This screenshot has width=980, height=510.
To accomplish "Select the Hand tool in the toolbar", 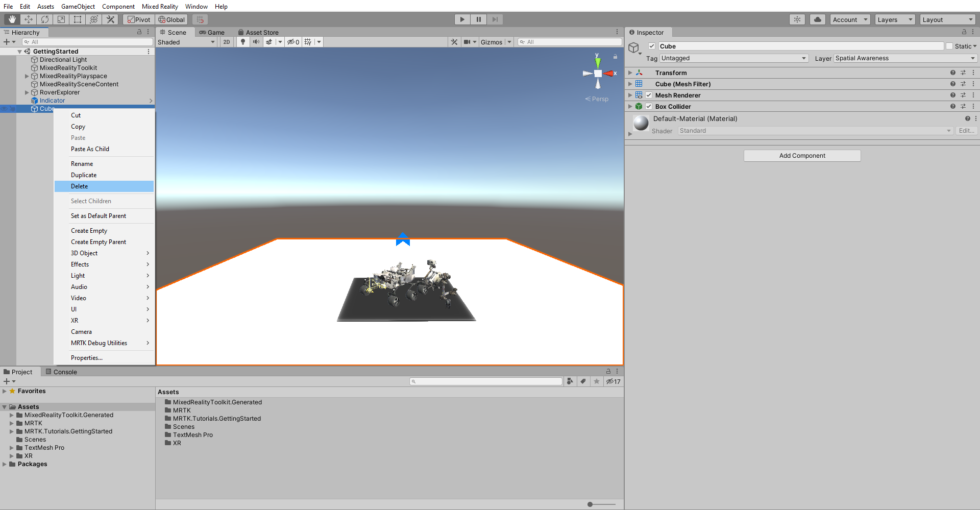I will (11, 19).
